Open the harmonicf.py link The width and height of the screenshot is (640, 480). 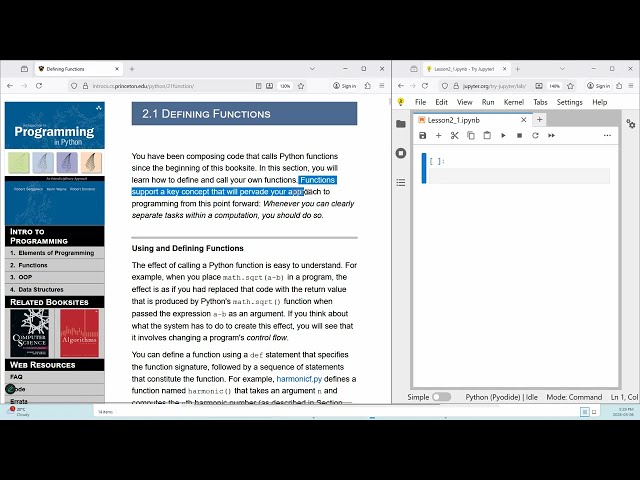pyautogui.click(x=298, y=380)
